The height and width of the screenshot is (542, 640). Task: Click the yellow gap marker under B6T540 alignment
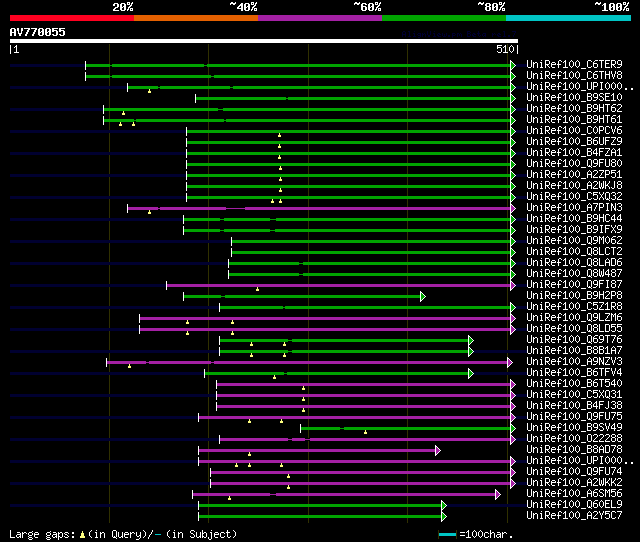[303, 388]
